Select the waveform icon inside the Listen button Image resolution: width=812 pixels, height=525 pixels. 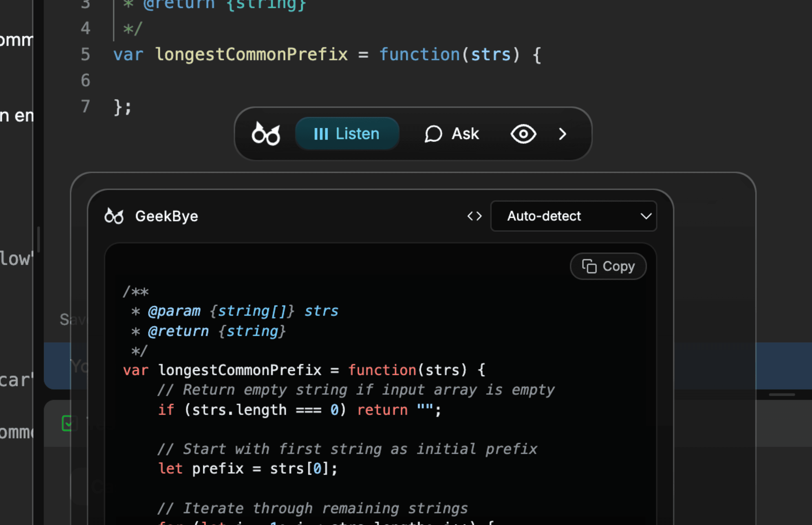click(322, 134)
